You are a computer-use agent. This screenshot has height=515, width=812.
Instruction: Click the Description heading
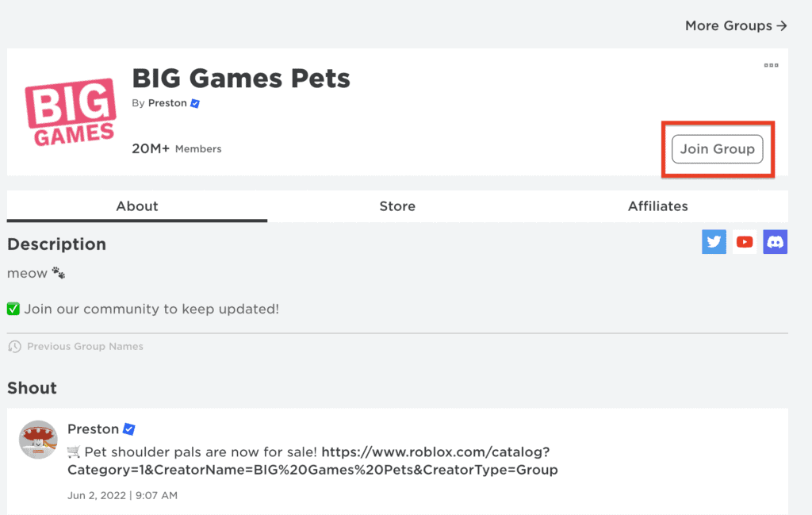pos(56,244)
